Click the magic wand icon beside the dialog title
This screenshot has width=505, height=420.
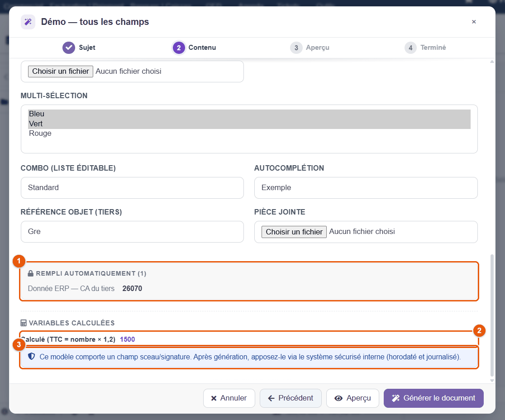[28, 22]
